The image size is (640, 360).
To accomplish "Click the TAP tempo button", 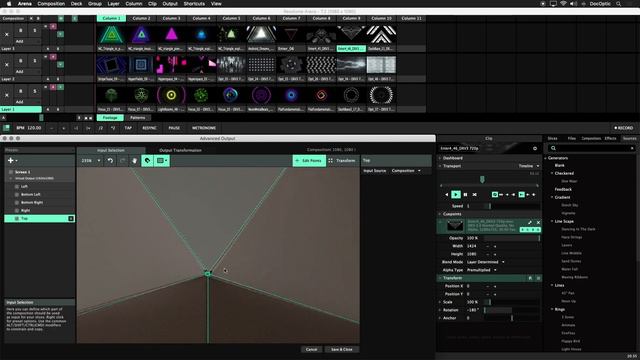I will tap(128, 128).
